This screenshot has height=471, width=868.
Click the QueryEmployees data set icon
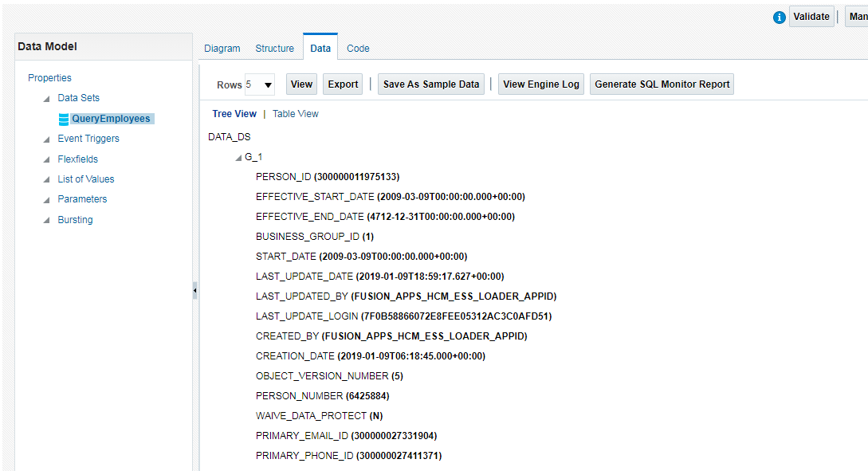point(64,119)
